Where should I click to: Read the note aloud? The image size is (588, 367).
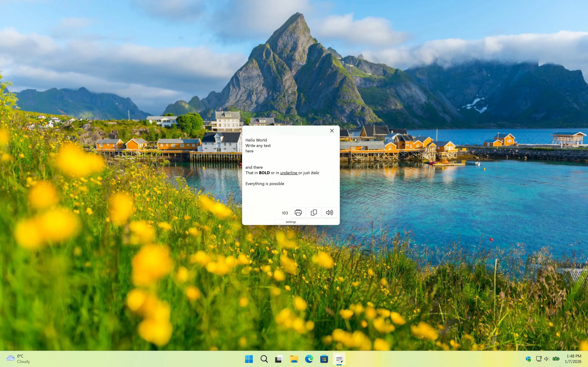tap(330, 212)
